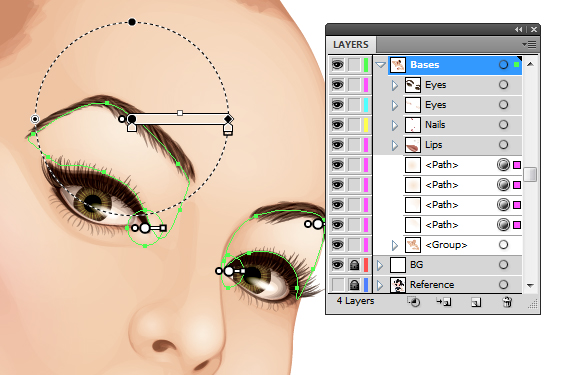Screen dimensions: 573x375
Task: Show the Reference layer via empty eye box
Action: pos(337,285)
